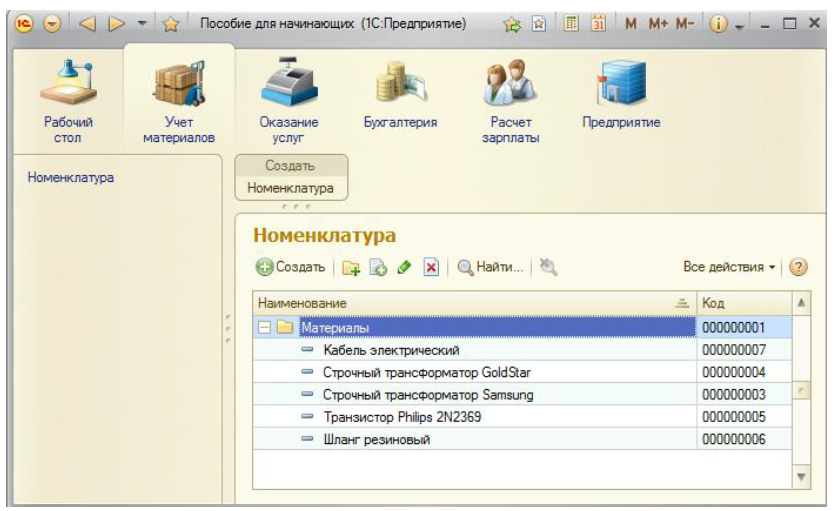The height and width of the screenshot is (511, 839).
Task: Open help question mark icon
Action: coord(798,267)
